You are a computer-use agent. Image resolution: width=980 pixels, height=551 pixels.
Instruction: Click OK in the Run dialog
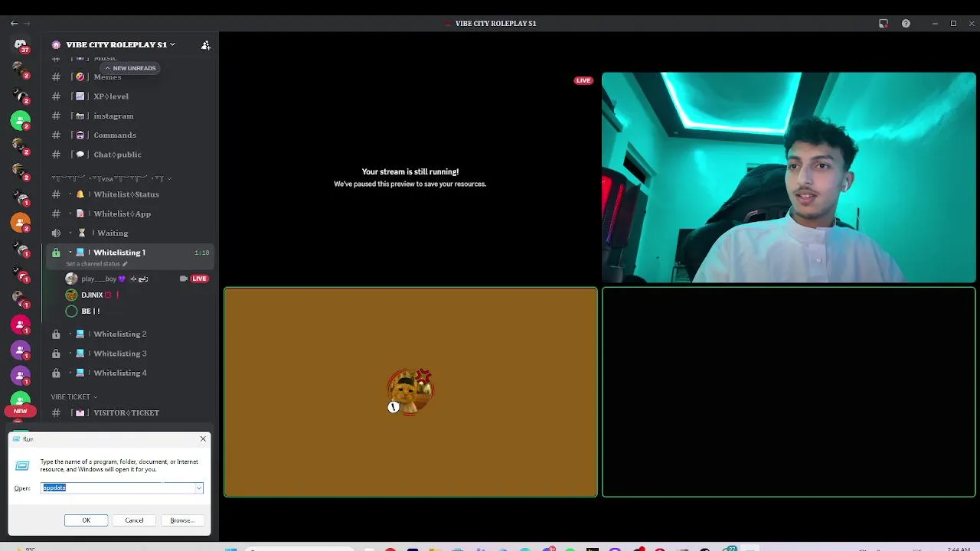87,520
